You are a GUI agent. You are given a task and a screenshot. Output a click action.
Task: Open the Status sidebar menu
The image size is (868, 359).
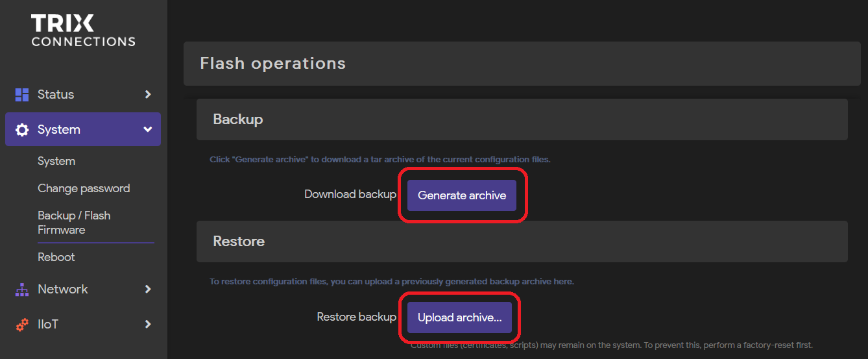point(83,95)
